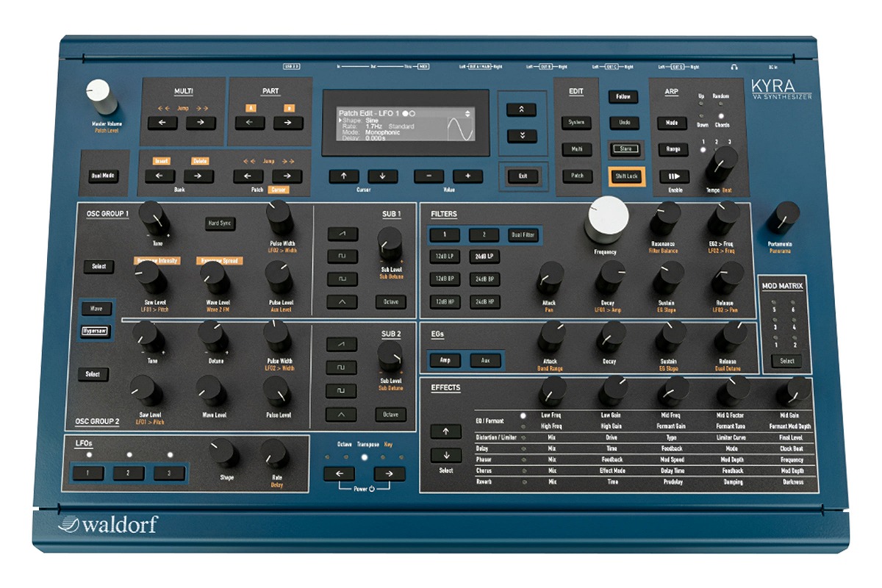The width and height of the screenshot is (882, 588).
Task: Choose the triangle waveform button in SUB 1
Action: coord(342,301)
